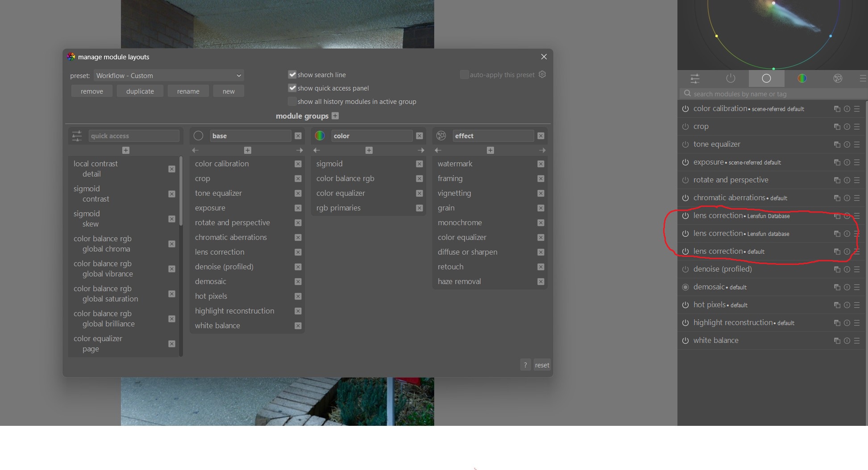This screenshot has height=470, width=868.
Task: Open the hamburger presets menu on white balance
Action: click(857, 340)
